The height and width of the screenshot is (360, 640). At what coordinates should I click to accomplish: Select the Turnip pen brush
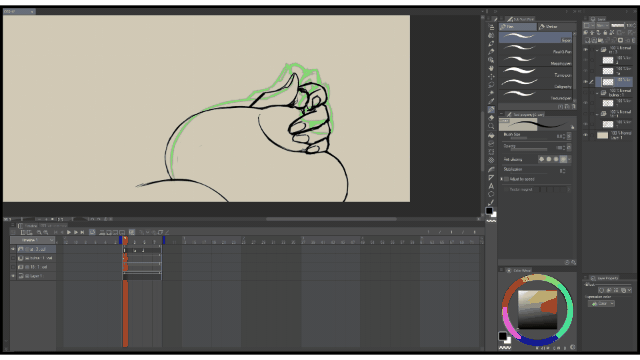[535, 72]
